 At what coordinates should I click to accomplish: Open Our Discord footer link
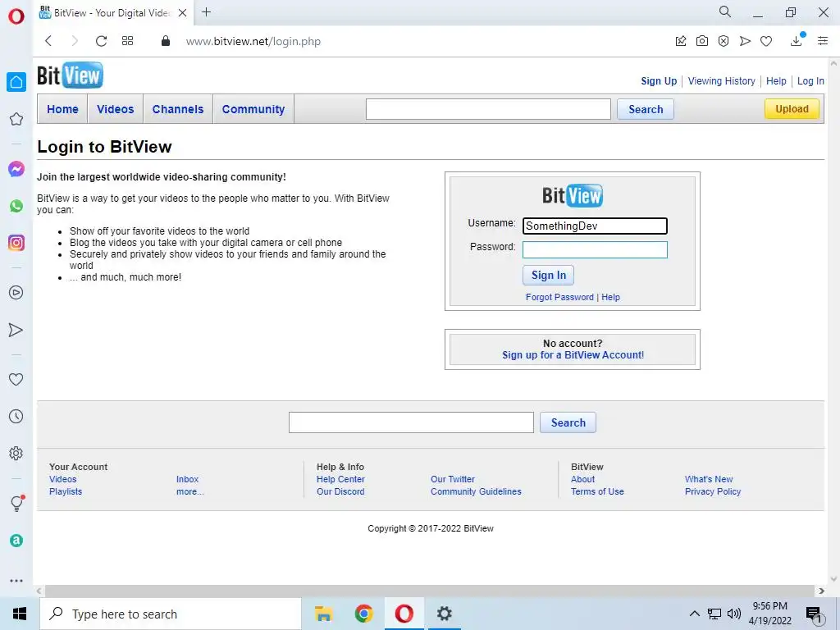pyautogui.click(x=340, y=491)
